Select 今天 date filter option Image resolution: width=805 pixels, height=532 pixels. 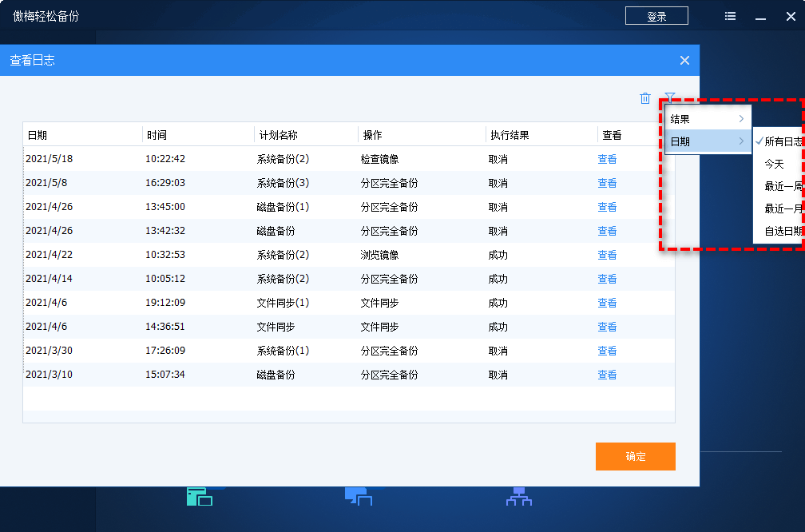[x=775, y=164]
